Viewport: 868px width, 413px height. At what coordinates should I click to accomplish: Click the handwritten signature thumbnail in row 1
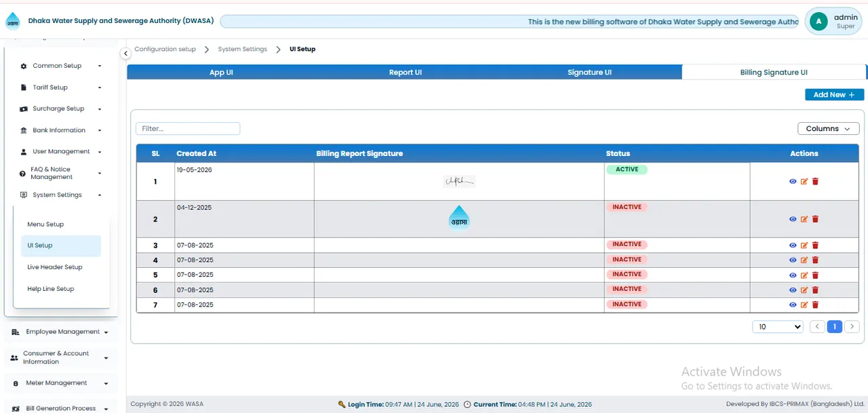pos(460,181)
